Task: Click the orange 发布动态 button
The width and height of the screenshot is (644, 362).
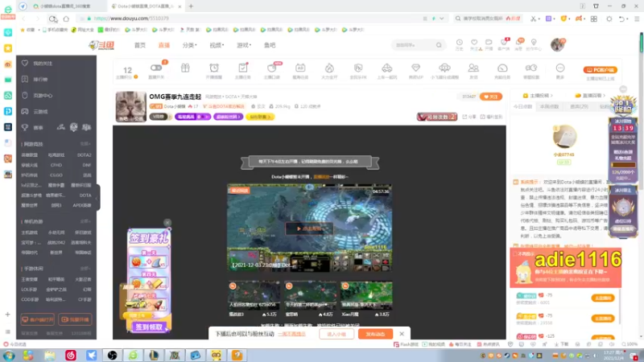Action: 375,334
